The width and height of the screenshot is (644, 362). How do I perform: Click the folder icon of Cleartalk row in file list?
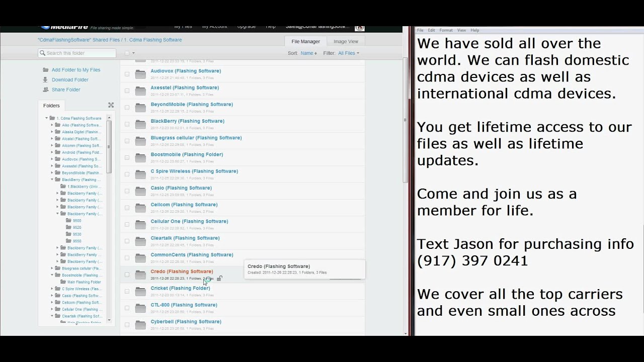(x=140, y=241)
